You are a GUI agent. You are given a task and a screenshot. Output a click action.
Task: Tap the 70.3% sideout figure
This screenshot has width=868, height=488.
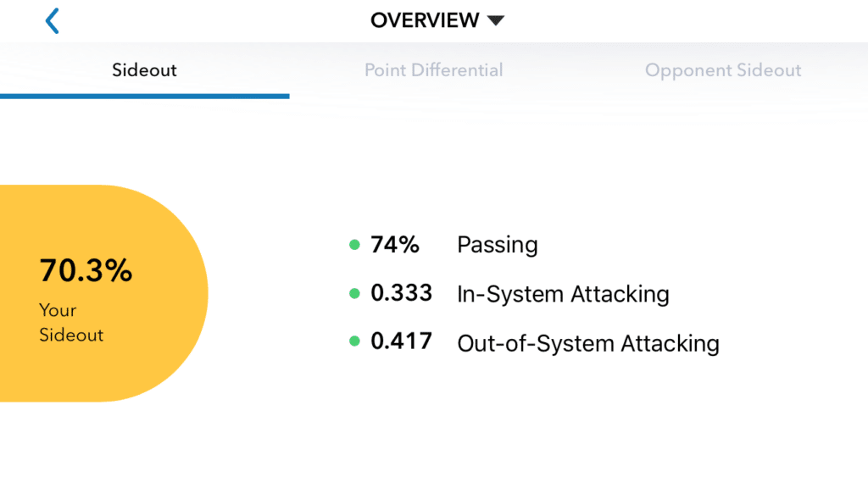86,270
